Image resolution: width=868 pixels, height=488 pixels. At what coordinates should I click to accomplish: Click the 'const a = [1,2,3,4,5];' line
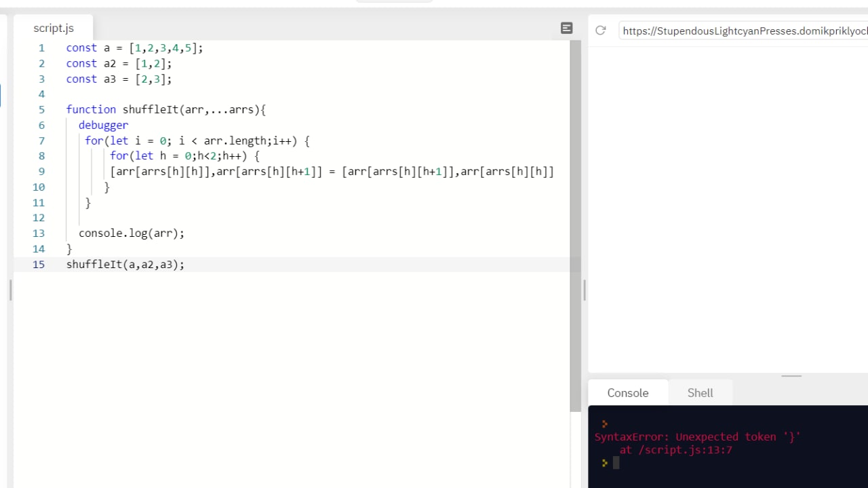(134, 48)
